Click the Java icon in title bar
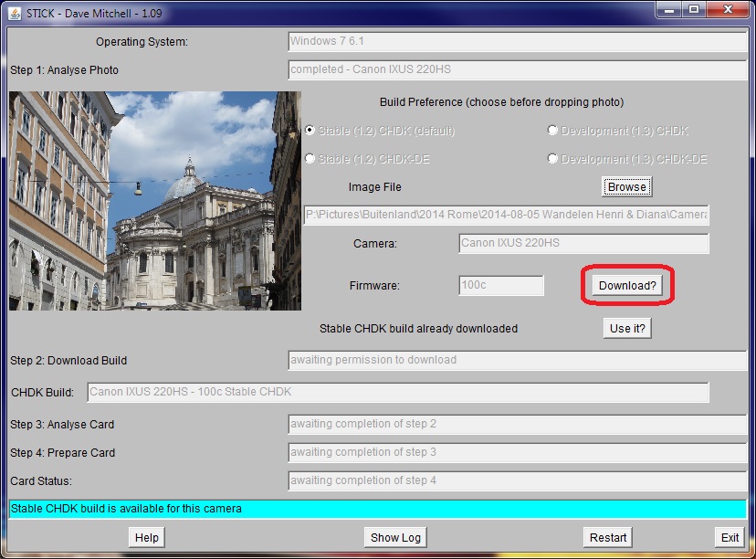The height and width of the screenshot is (559, 756). pyautogui.click(x=11, y=11)
